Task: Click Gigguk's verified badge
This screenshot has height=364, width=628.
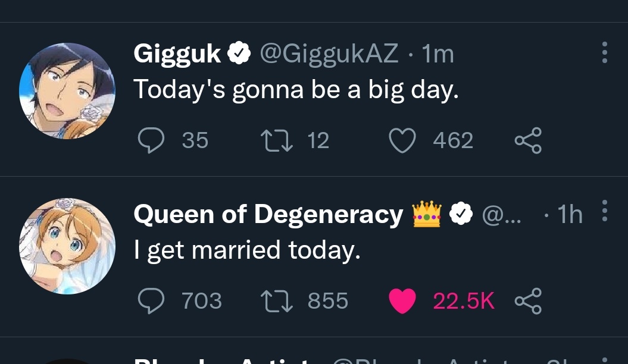Action: 238,54
